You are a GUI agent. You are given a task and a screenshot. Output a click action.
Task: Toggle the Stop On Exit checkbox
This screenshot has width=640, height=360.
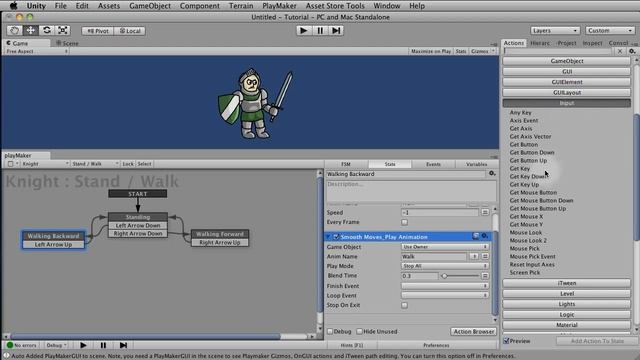tap(404, 305)
